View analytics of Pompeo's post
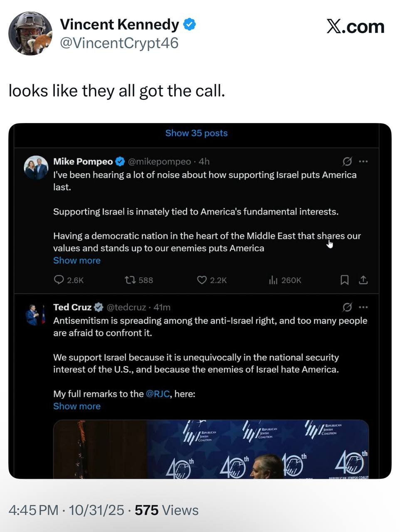The height and width of the screenshot is (532, 400). click(x=273, y=280)
